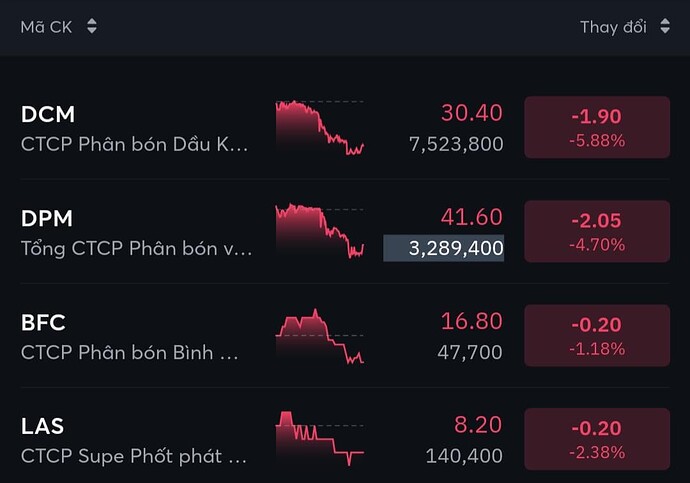Viewport: 690px width, 483px height.
Task: Open the DCM mini price chart
Action: 320,128
